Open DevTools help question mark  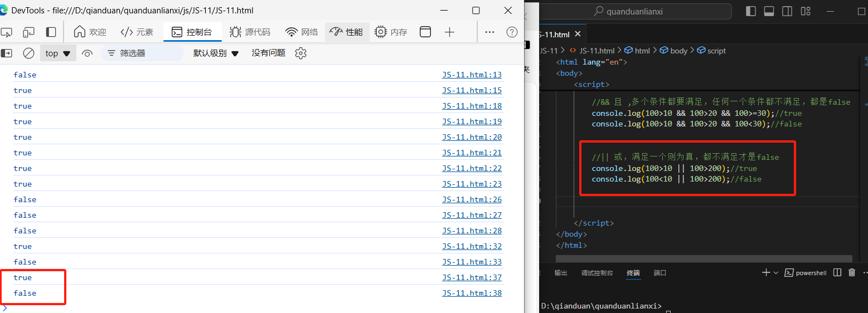pyautogui.click(x=512, y=32)
